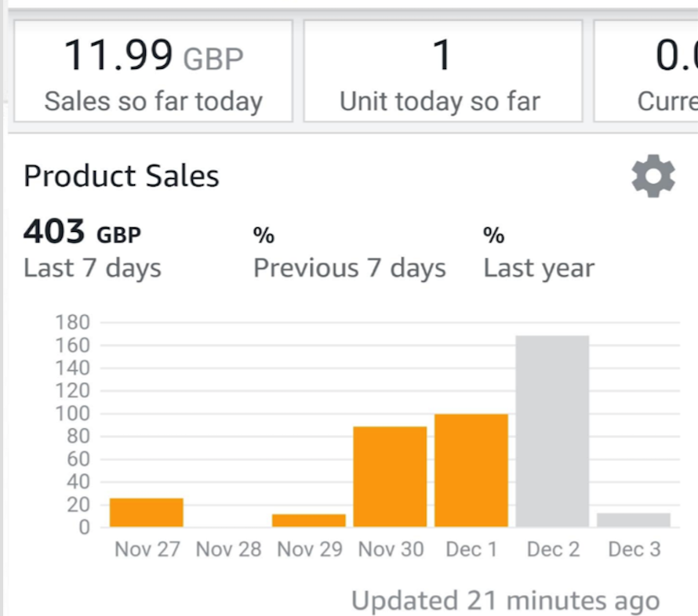Click the Dec 2 axis label
698x616 pixels.
(x=554, y=549)
